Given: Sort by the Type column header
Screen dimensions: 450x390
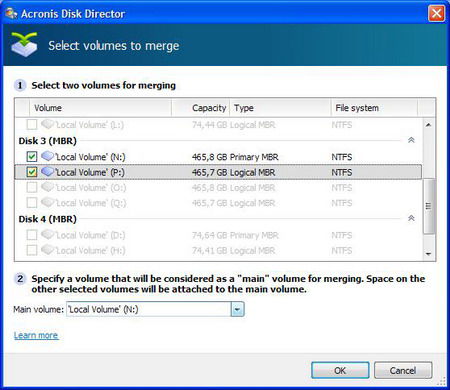Looking at the screenshot, I should pyautogui.click(x=280, y=108).
